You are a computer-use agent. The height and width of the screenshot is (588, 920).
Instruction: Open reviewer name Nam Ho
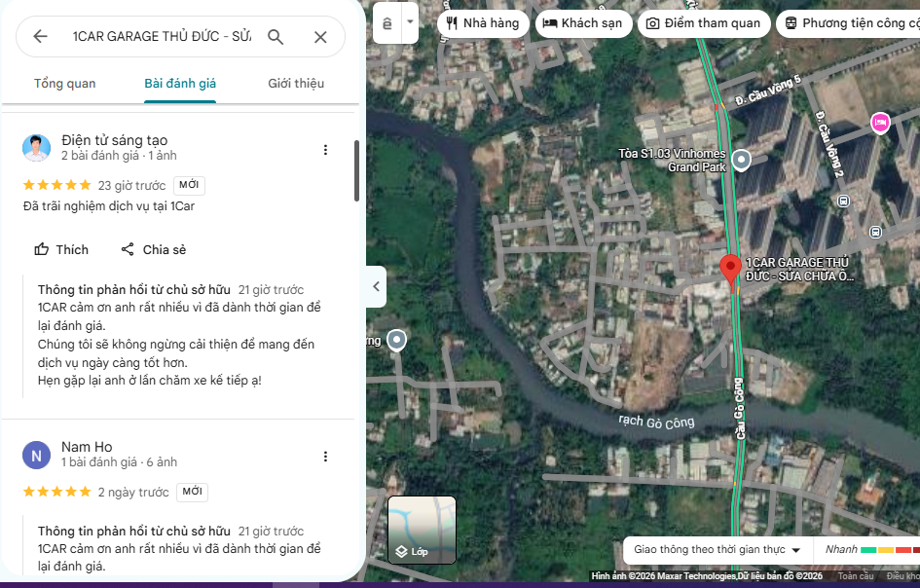coord(87,447)
